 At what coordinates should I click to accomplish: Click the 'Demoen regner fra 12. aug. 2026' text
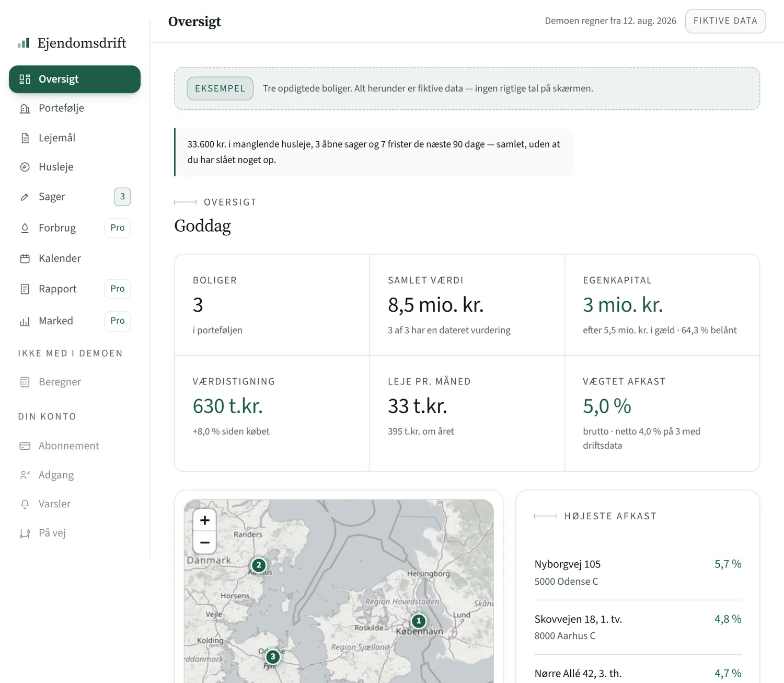point(610,21)
